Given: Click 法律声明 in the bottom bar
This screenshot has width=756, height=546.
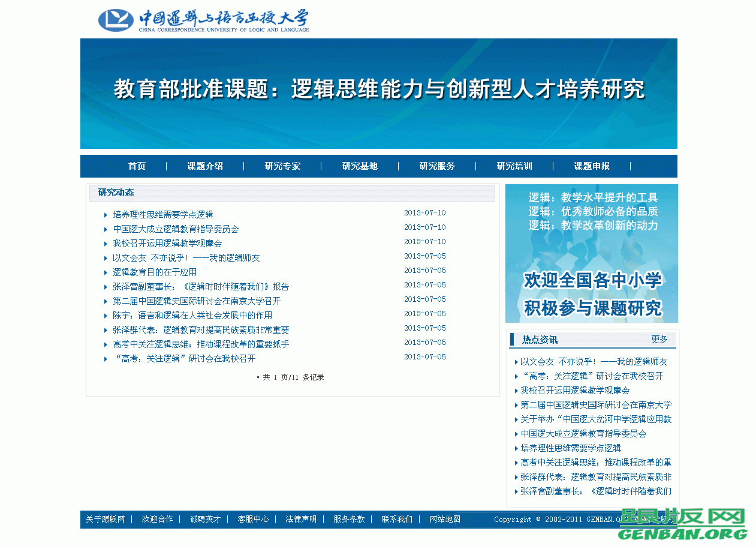Looking at the screenshot, I should pos(302,519).
